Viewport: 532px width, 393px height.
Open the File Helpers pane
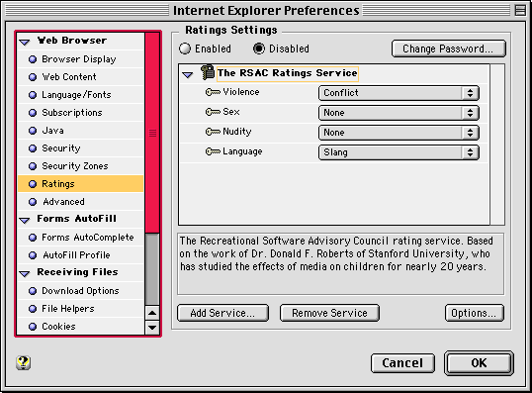(x=81, y=309)
